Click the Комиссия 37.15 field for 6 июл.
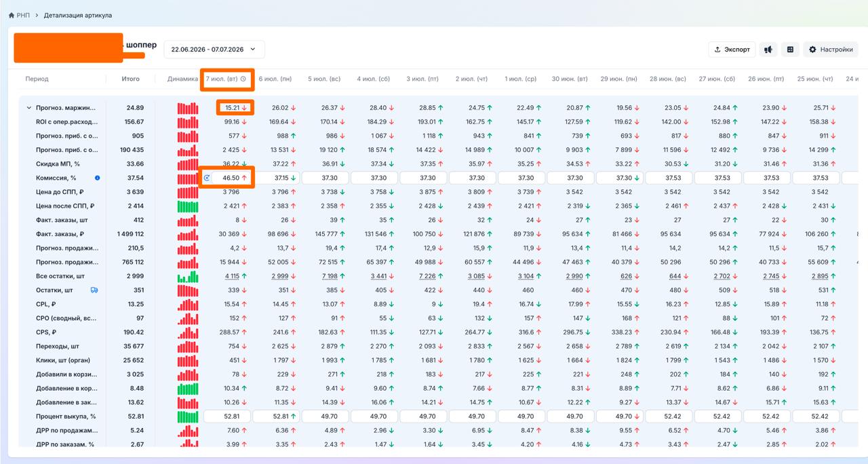Image resolution: width=868 pixels, height=464 pixels. pyautogui.click(x=276, y=178)
